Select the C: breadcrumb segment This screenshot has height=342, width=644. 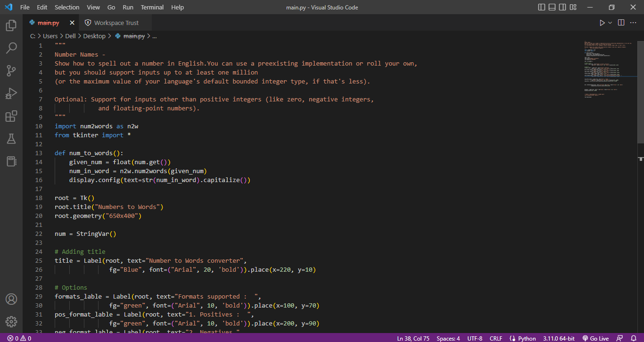click(33, 36)
